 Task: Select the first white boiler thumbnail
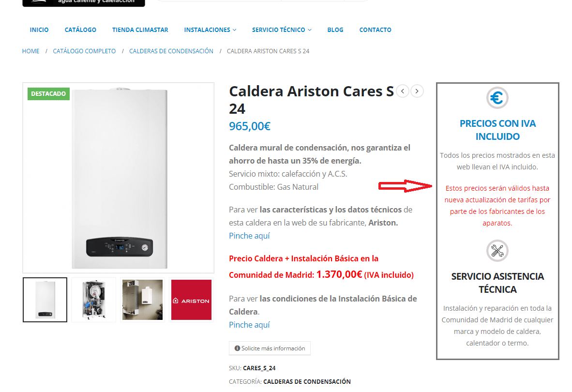(x=45, y=300)
